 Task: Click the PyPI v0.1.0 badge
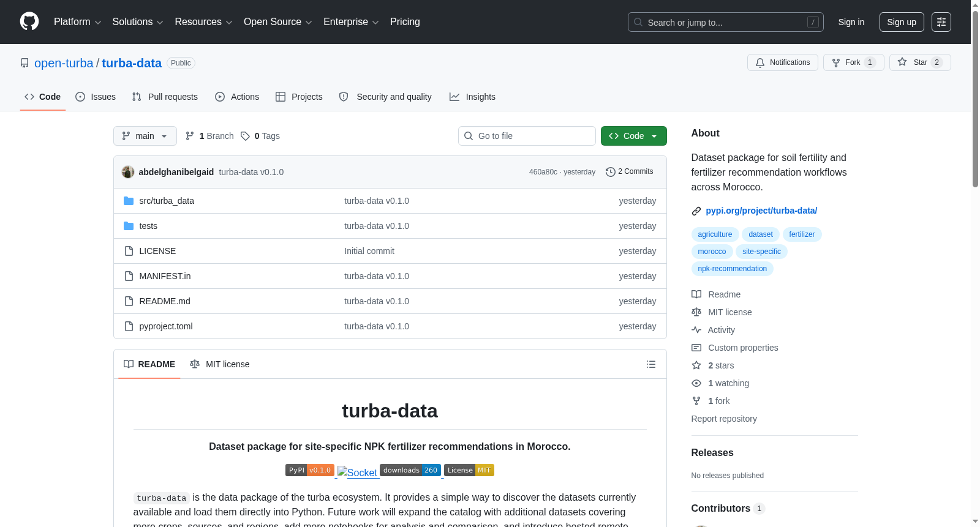pos(310,470)
